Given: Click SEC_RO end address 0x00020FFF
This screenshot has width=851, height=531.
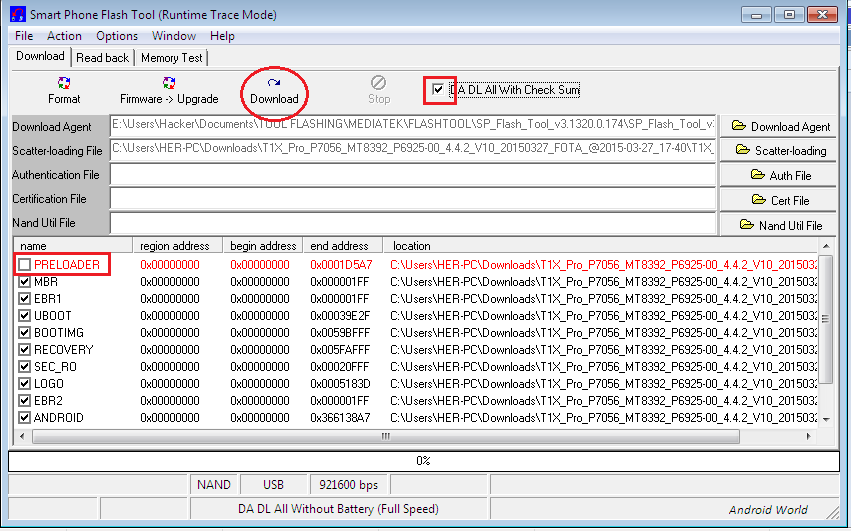Looking at the screenshot, I should pyautogui.click(x=340, y=366).
